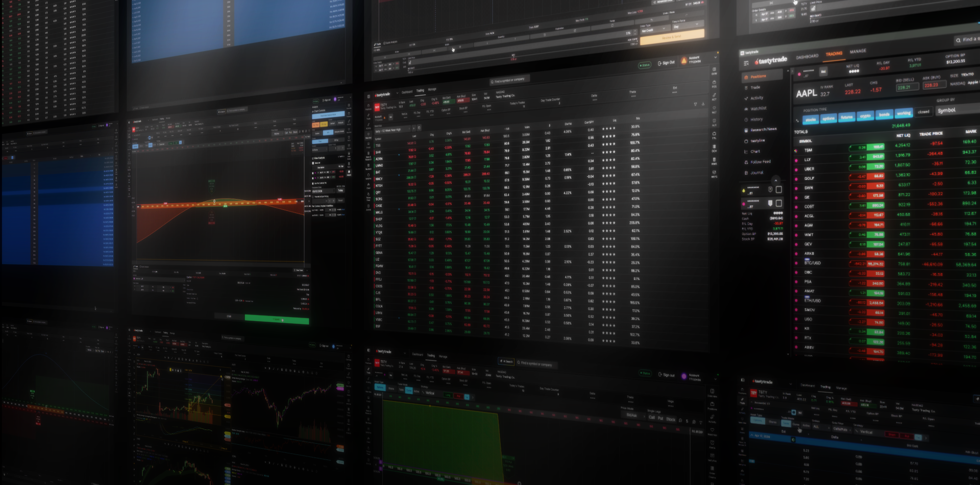980x485 pixels.
Task: Select the ETH/USD row in the positions table
Action: click(x=886, y=302)
